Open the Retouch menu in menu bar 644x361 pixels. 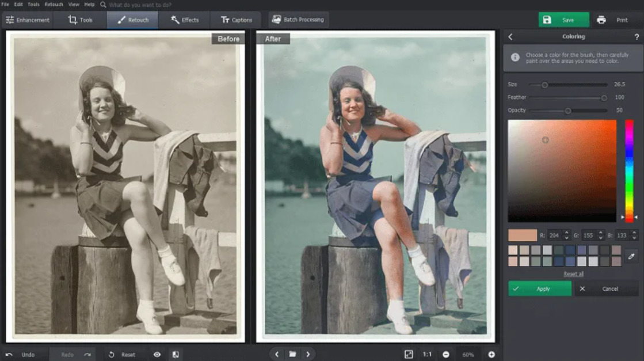[x=54, y=4]
